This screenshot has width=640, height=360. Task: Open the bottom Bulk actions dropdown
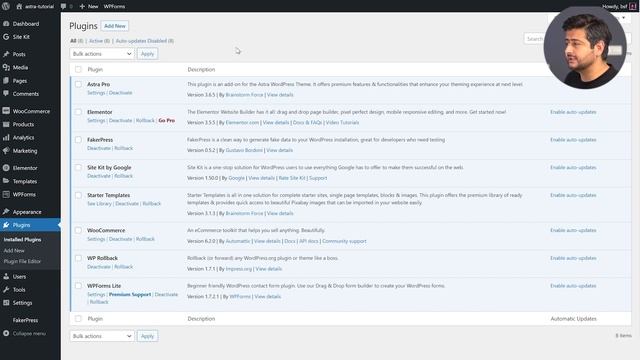coord(102,336)
